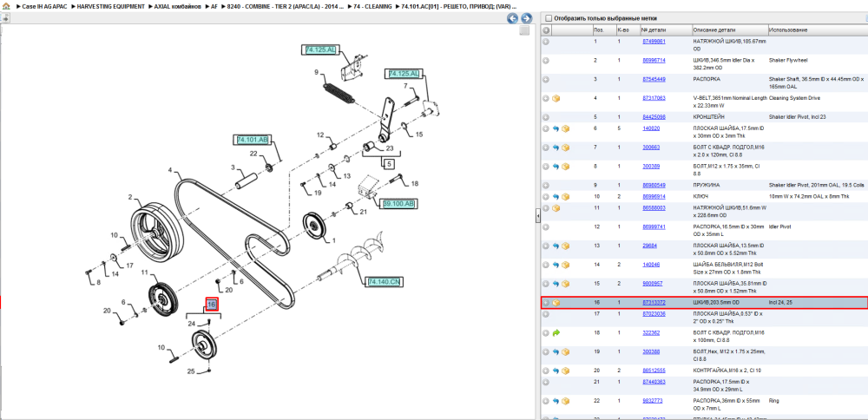Add part 87499861 using its plus icon

click(x=546, y=42)
